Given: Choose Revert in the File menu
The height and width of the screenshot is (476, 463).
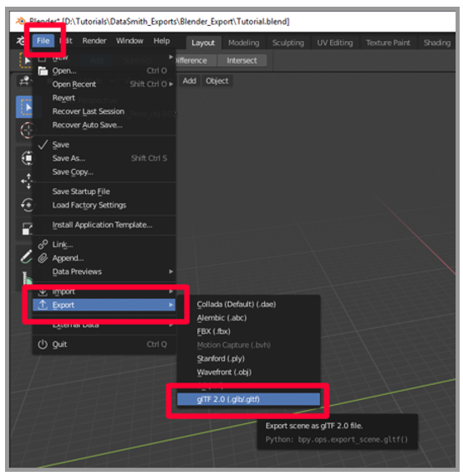Looking at the screenshot, I should click(104, 98).
